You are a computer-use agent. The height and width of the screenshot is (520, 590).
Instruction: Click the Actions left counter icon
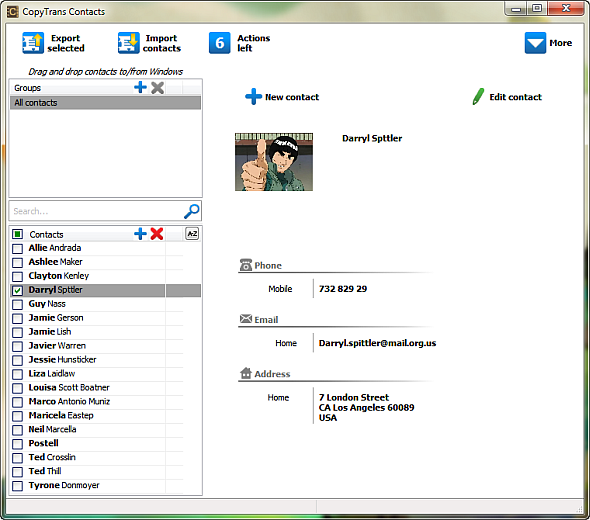(220, 43)
